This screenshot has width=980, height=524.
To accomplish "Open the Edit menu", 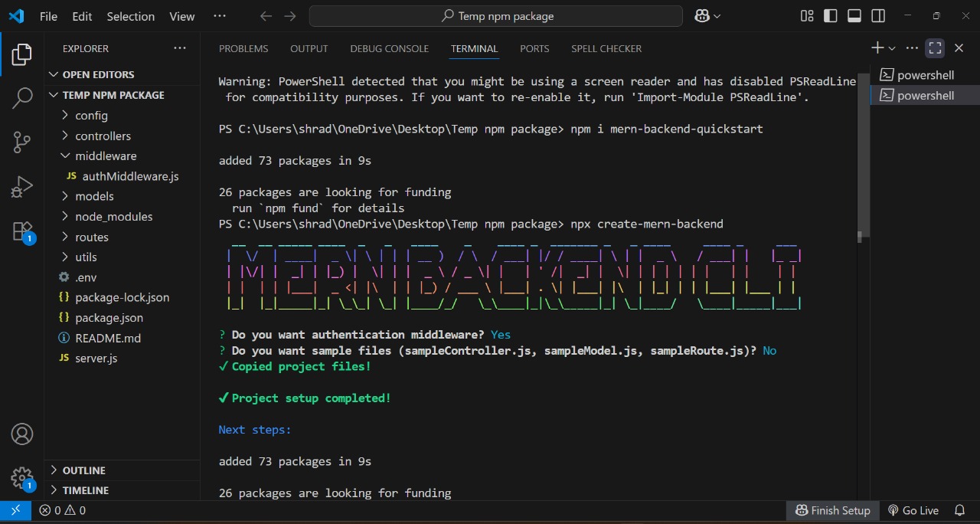I will click(82, 16).
